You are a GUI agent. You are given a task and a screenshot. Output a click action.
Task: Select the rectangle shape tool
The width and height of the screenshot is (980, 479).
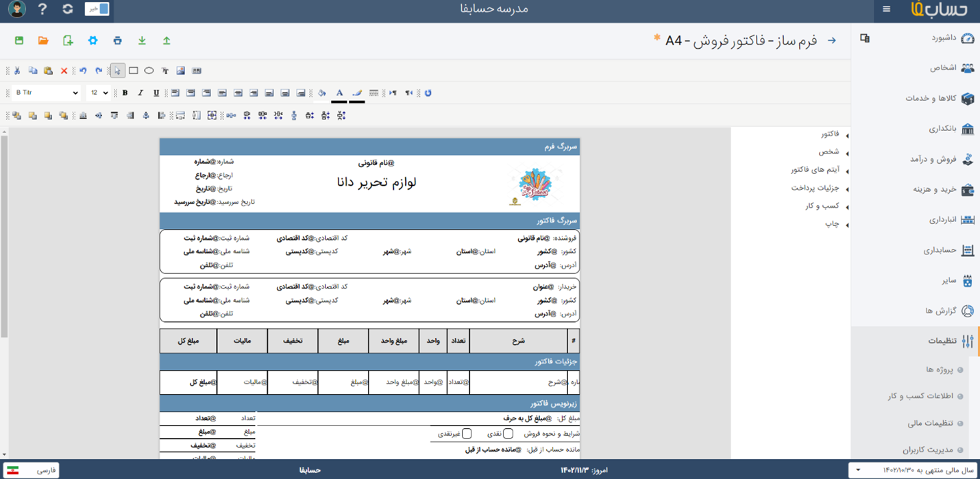[134, 71]
